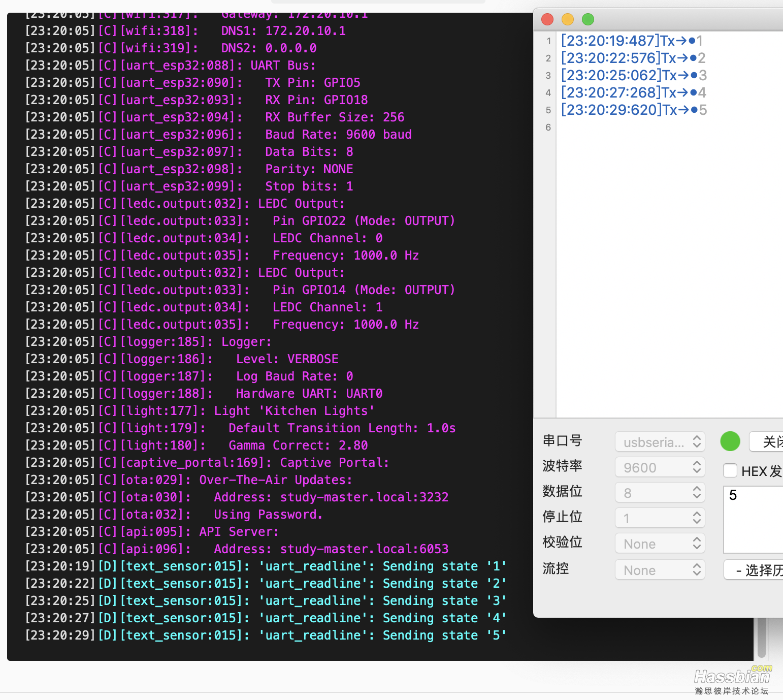Open the parity None dropdown
Viewport: 783px width, 700px height.
point(660,544)
